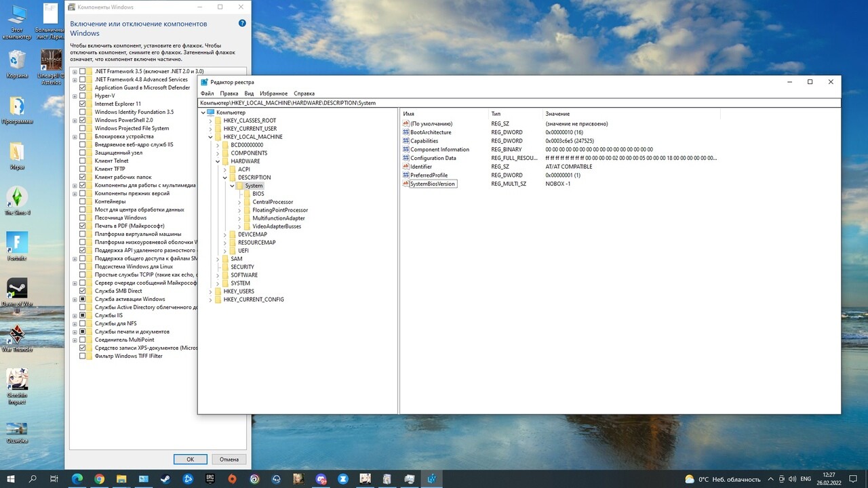Open Origin taskbar icon
Viewport: 868px width, 488px height.
tap(232, 479)
